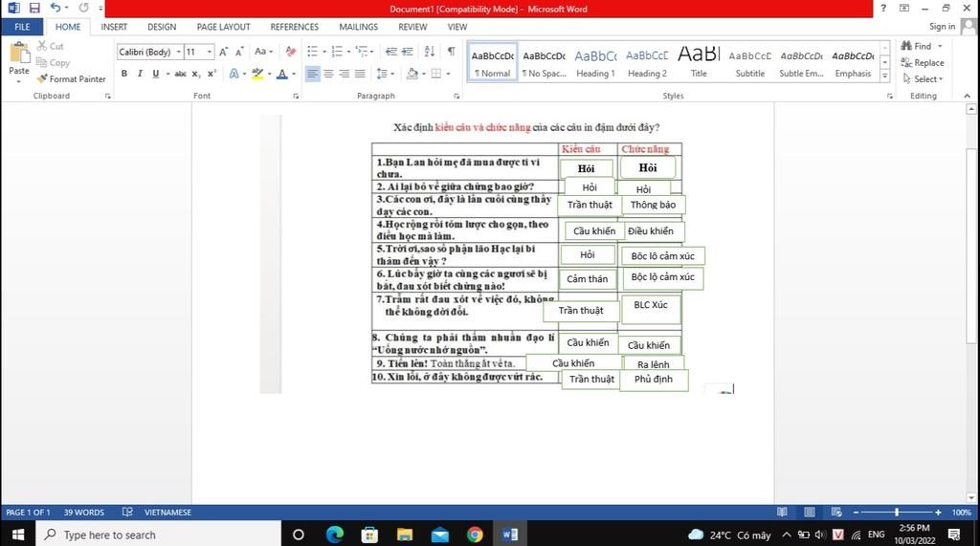
Task: Expand Numbering list dropdown
Action: 348,52
